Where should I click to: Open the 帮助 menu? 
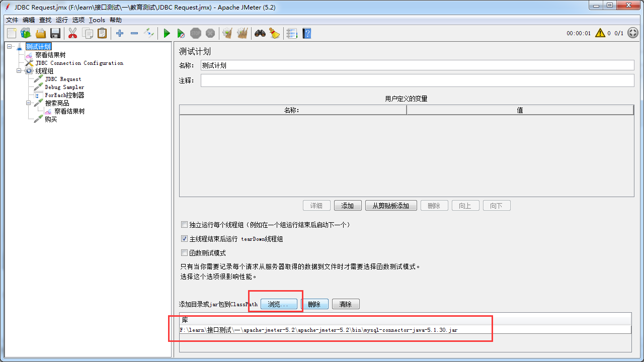(116, 20)
